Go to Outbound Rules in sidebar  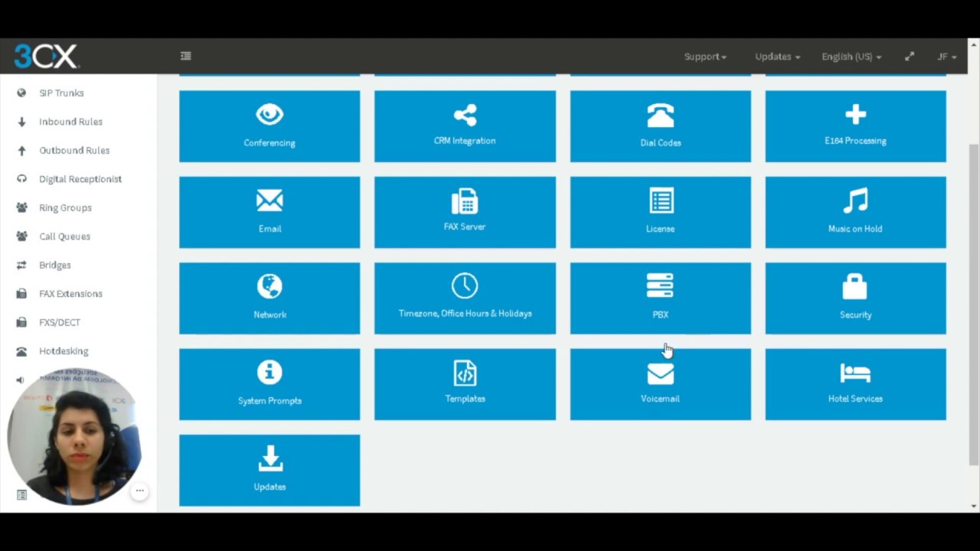pyautogui.click(x=74, y=150)
